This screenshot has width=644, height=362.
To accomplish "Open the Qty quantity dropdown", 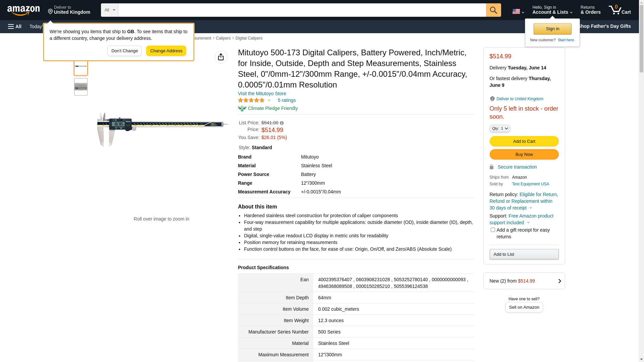I will (500, 128).
